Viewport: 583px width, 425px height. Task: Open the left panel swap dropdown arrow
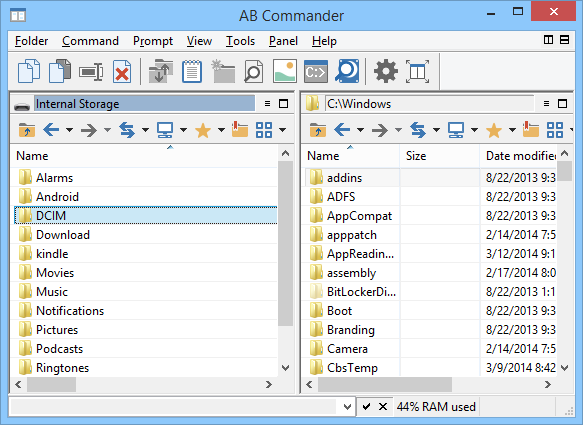click(145, 130)
